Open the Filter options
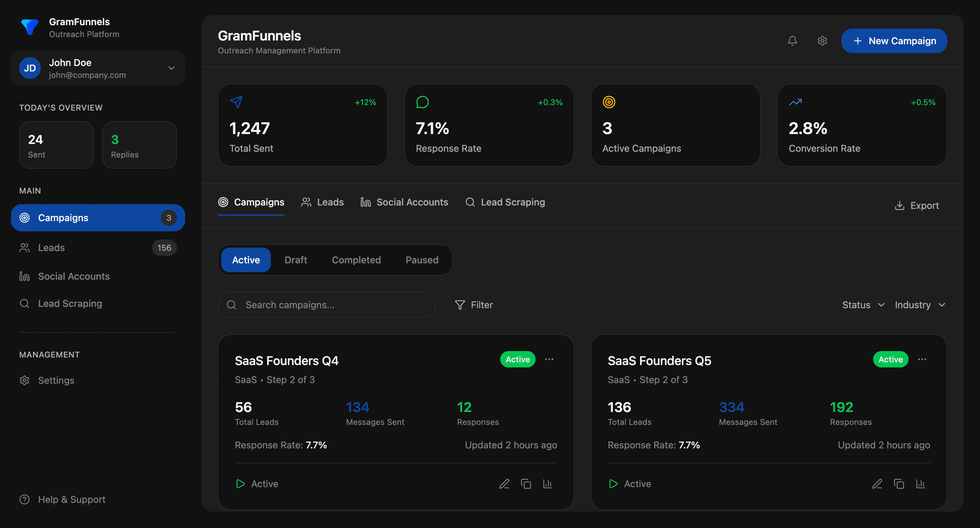The image size is (980, 528). point(474,305)
